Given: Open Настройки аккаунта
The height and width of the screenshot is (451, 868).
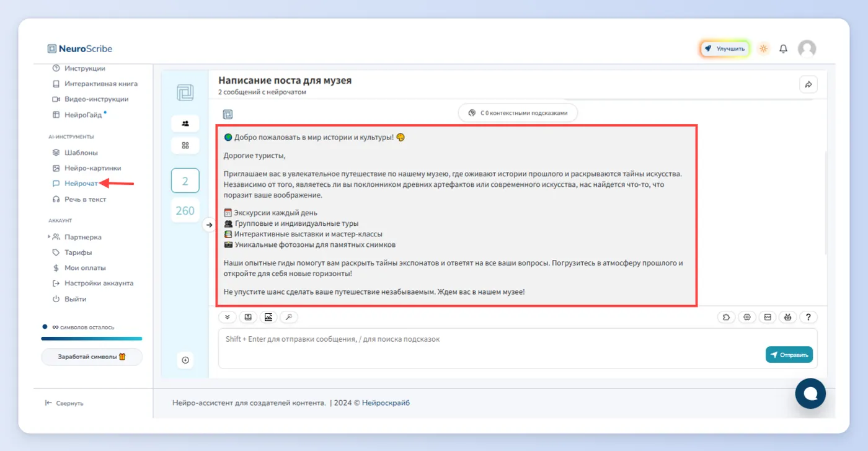Looking at the screenshot, I should tap(93, 283).
